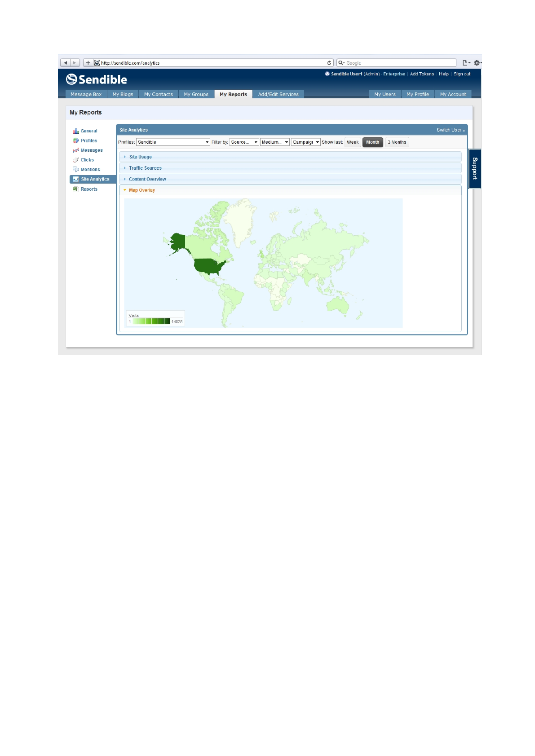535x756 pixels.
Task: Click the plus add-bookmark button
Action: click(88, 63)
